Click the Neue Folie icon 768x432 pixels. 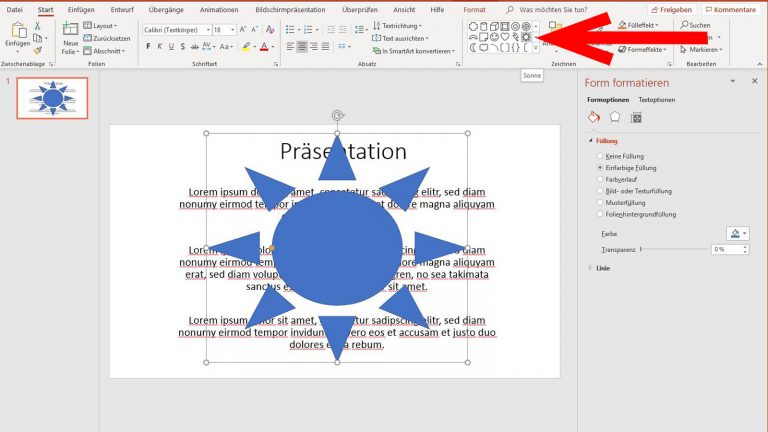tap(71, 29)
